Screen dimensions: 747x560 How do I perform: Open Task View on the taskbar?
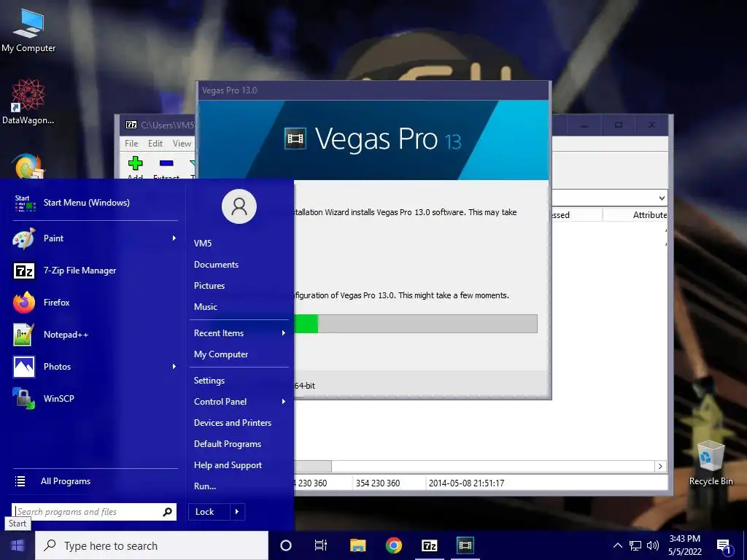click(x=321, y=545)
